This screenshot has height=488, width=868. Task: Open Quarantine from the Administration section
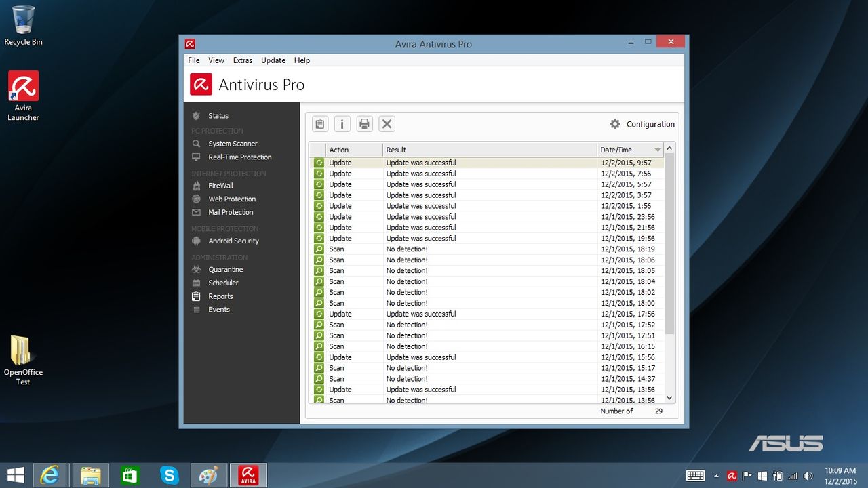(x=225, y=270)
